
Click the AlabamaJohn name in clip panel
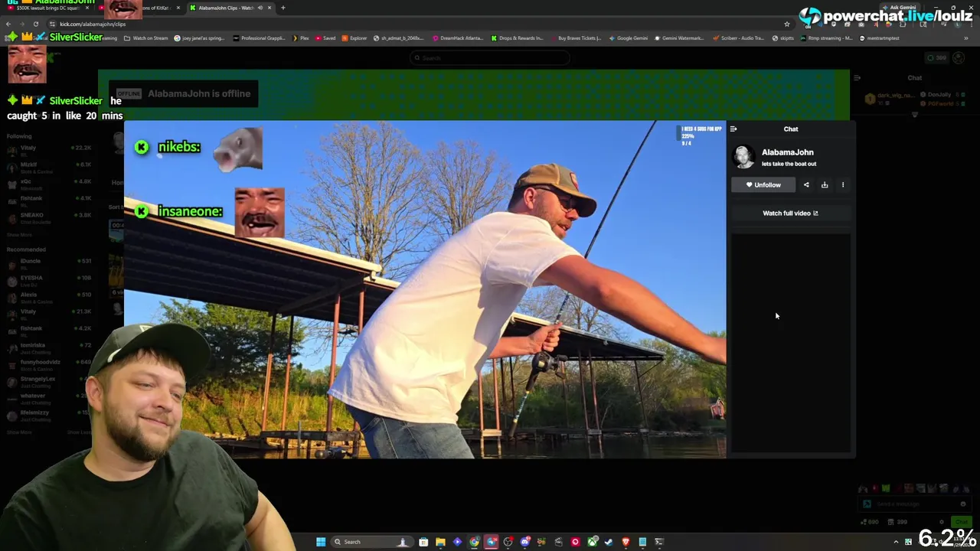(x=788, y=152)
